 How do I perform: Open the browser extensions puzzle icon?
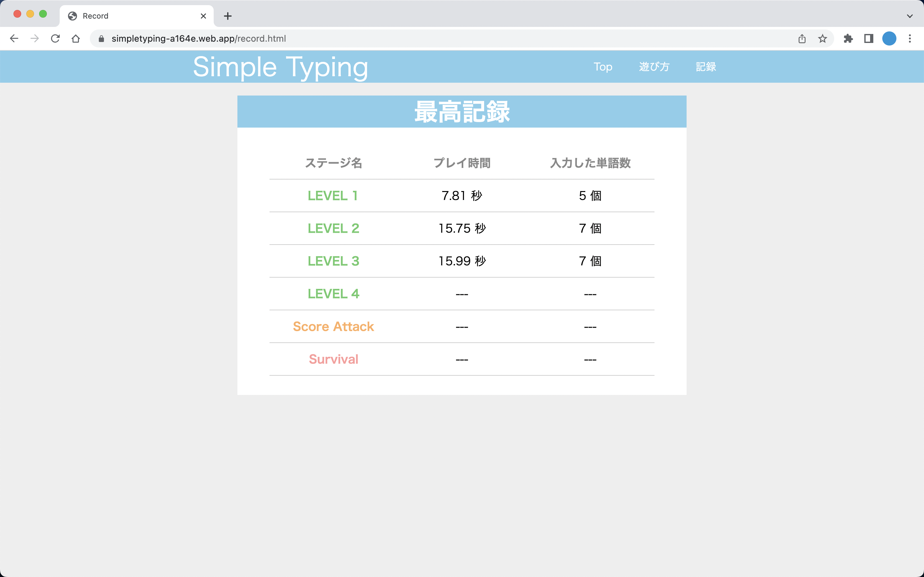pos(849,38)
